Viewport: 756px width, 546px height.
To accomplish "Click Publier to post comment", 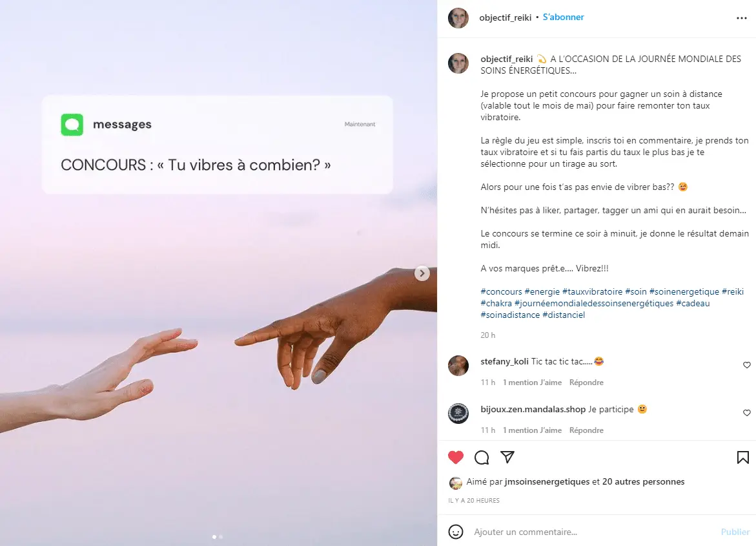I will click(x=735, y=532).
